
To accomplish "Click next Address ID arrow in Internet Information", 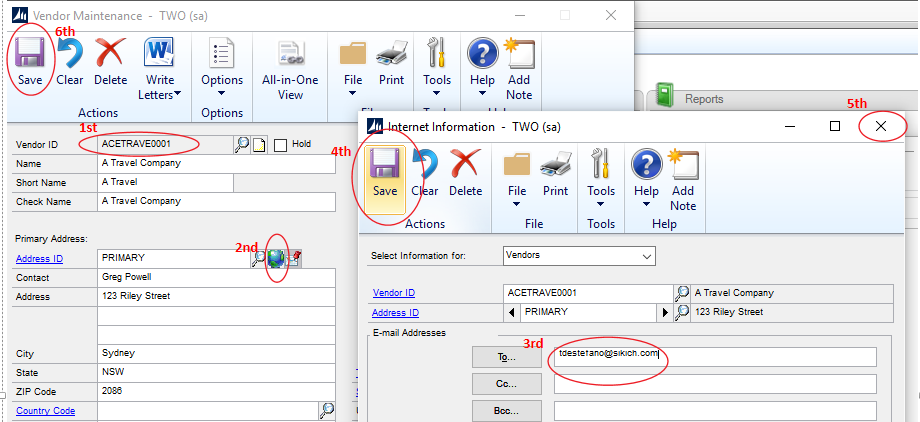I will coord(662,312).
